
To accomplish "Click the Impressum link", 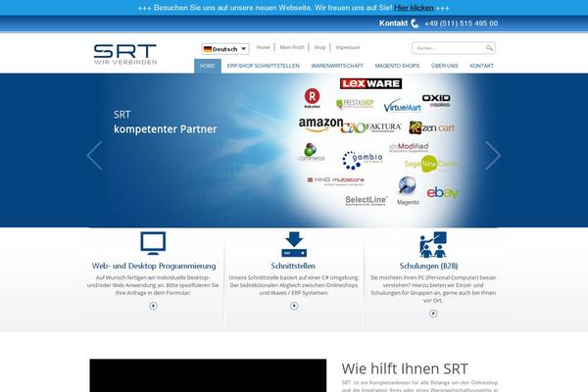I will point(348,47).
